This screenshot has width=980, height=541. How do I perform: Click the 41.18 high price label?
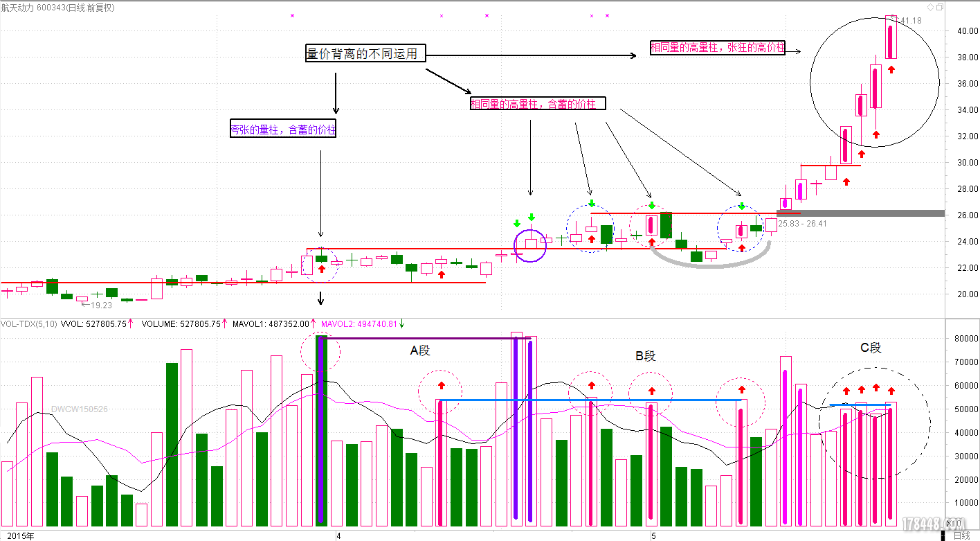[x=911, y=21]
